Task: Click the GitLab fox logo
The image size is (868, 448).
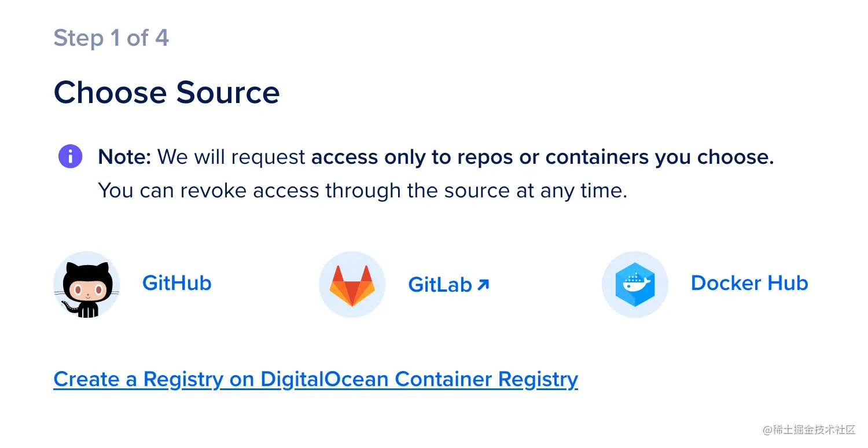Action: 352,284
